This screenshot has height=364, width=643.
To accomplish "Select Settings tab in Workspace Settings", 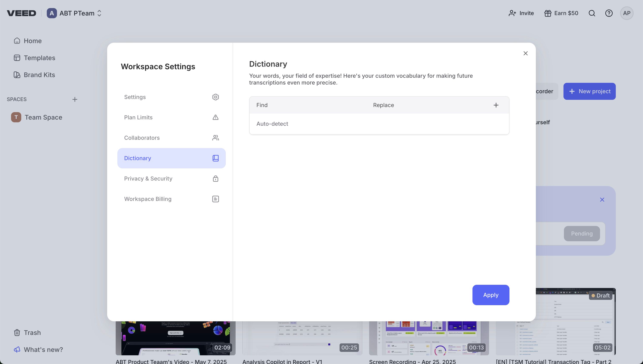I will click(171, 97).
